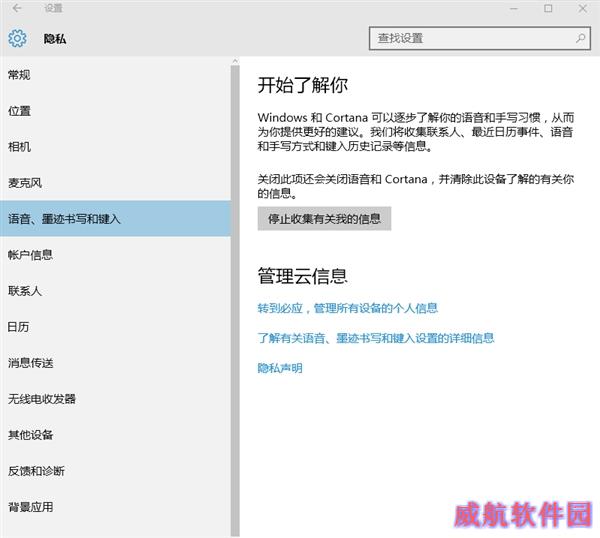Click the sidebar vertical scrollbar
600x538 pixels.
[235, 300]
